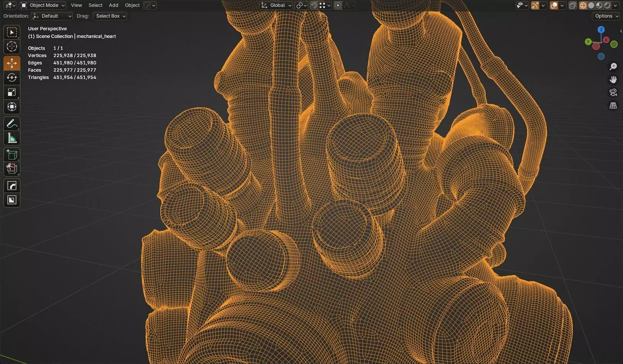Toggle X-ray mode

572,5
